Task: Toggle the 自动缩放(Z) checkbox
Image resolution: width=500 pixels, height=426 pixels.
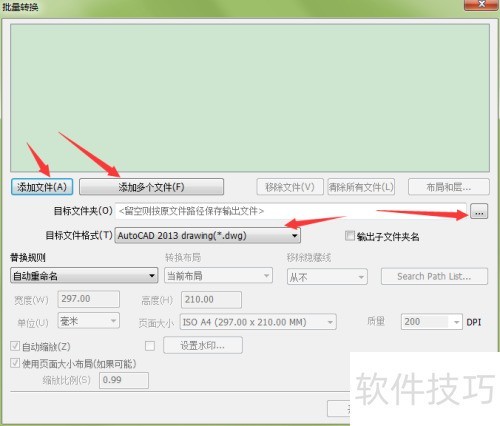Action: (x=15, y=346)
